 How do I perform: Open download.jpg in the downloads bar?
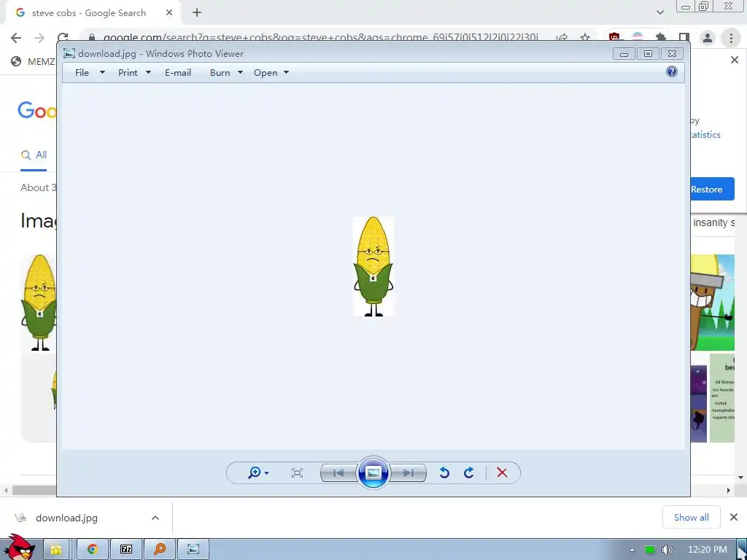pyautogui.click(x=66, y=518)
